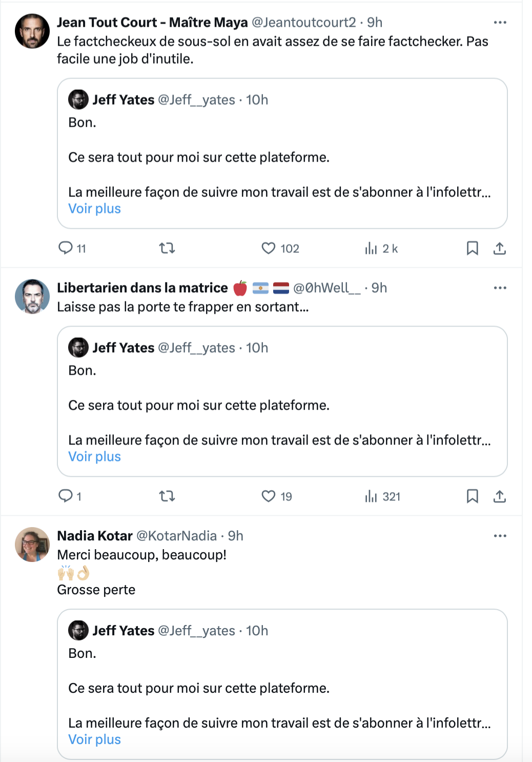
Task: Bookmark the Libertarien dans la matrice post
Action: (473, 496)
